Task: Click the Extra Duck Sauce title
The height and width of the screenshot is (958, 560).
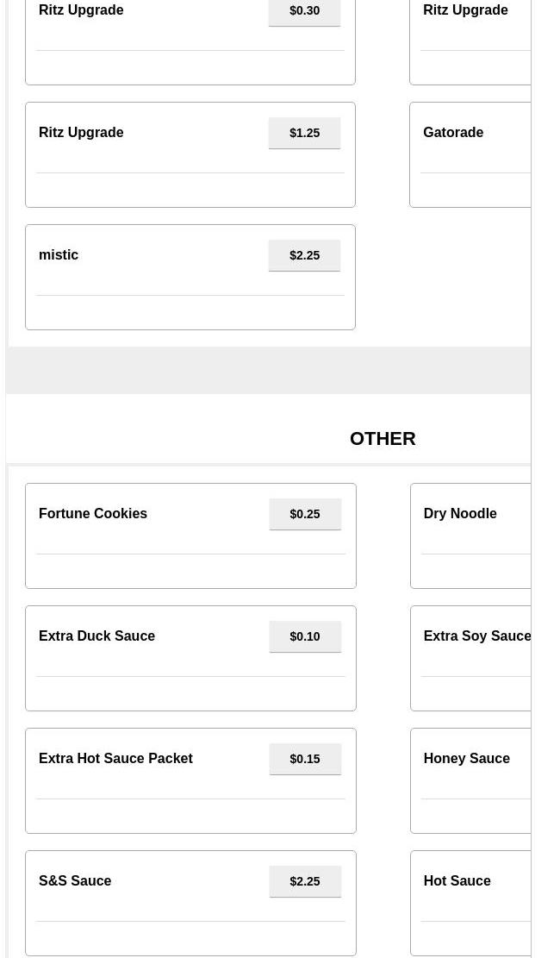Action: pyautogui.click(x=96, y=636)
